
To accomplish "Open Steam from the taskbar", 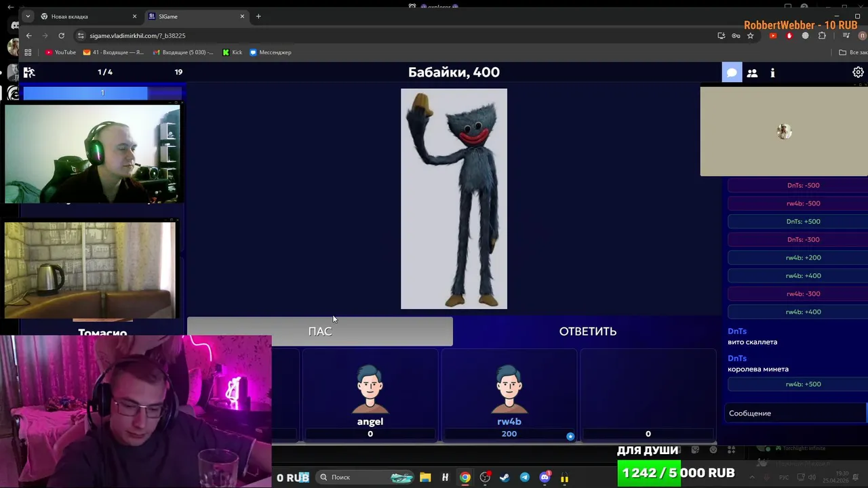I will tap(505, 477).
